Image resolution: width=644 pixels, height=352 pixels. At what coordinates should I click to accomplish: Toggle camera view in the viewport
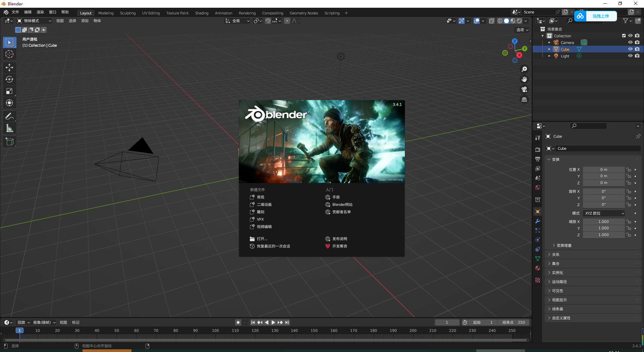click(x=524, y=89)
